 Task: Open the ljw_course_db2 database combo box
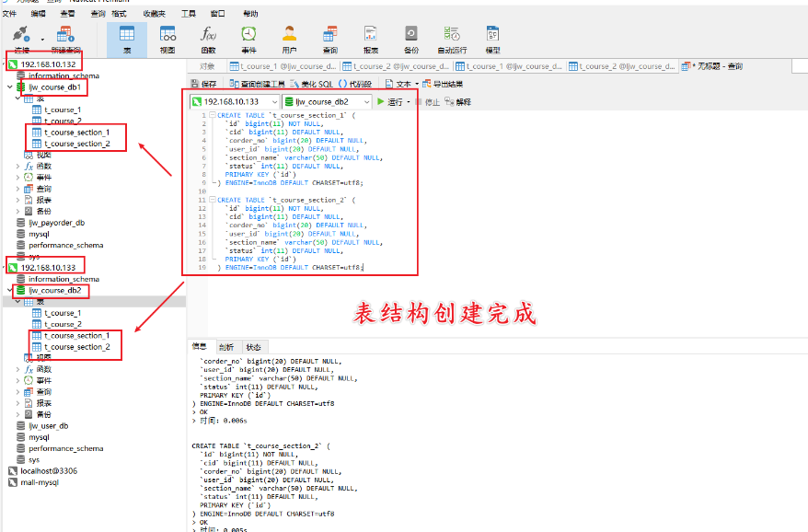(x=327, y=101)
